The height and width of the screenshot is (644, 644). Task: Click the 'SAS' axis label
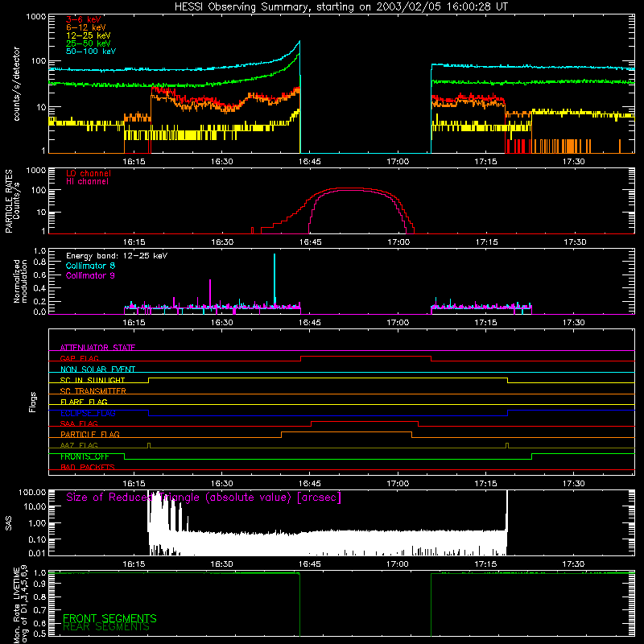pos(9,523)
